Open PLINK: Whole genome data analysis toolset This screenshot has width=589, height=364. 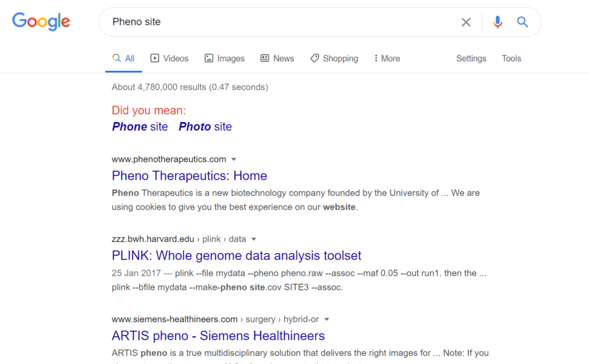click(x=236, y=256)
